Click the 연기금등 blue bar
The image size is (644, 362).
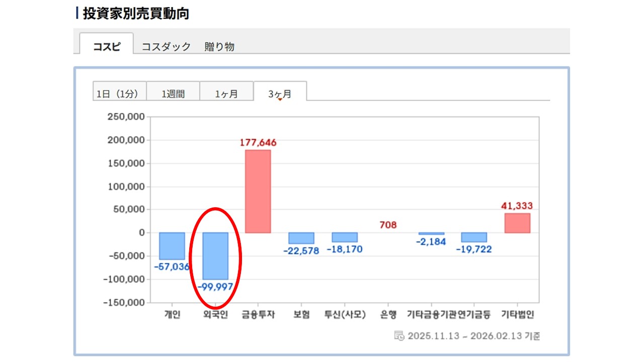tap(474, 237)
